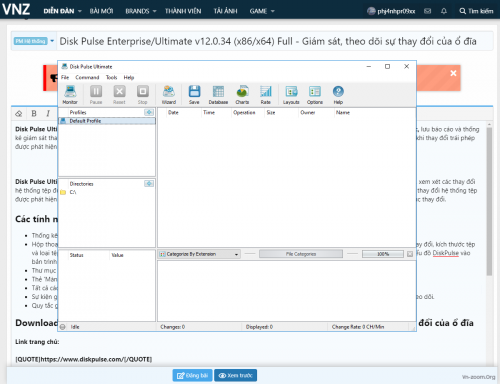Open the Database tool

coord(218,95)
